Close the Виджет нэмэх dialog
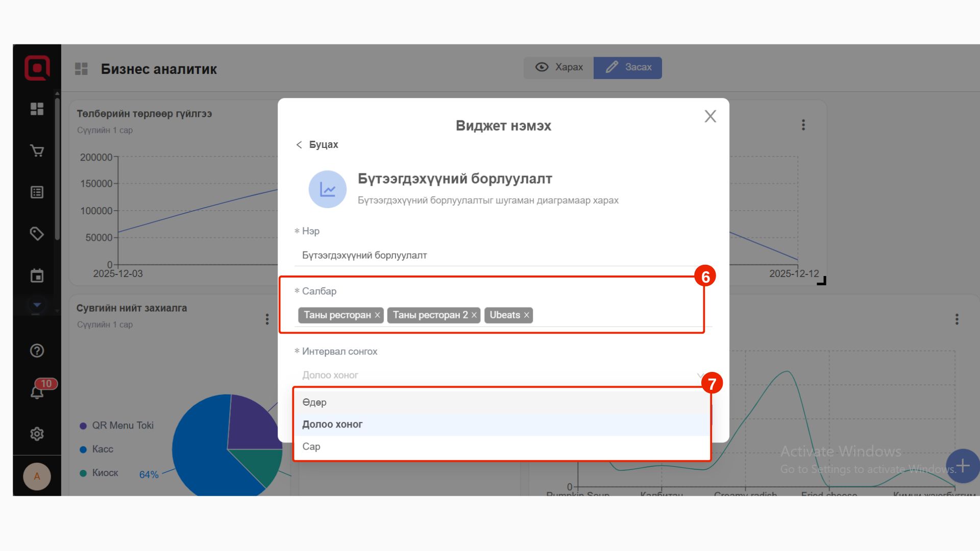980x551 pixels. point(710,116)
